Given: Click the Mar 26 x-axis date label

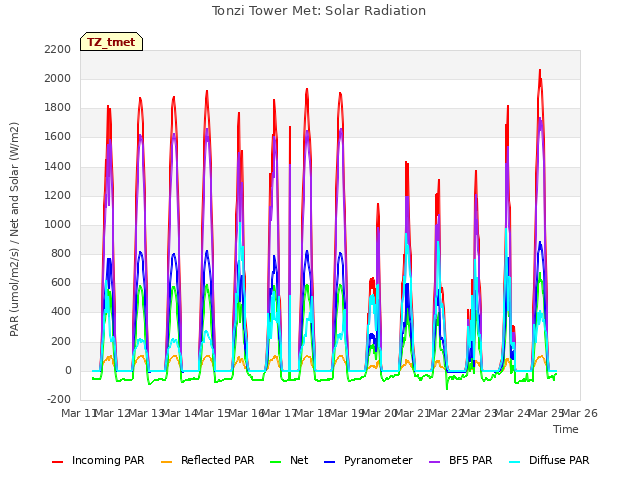Looking at the screenshot, I should (x=580, y=413).
